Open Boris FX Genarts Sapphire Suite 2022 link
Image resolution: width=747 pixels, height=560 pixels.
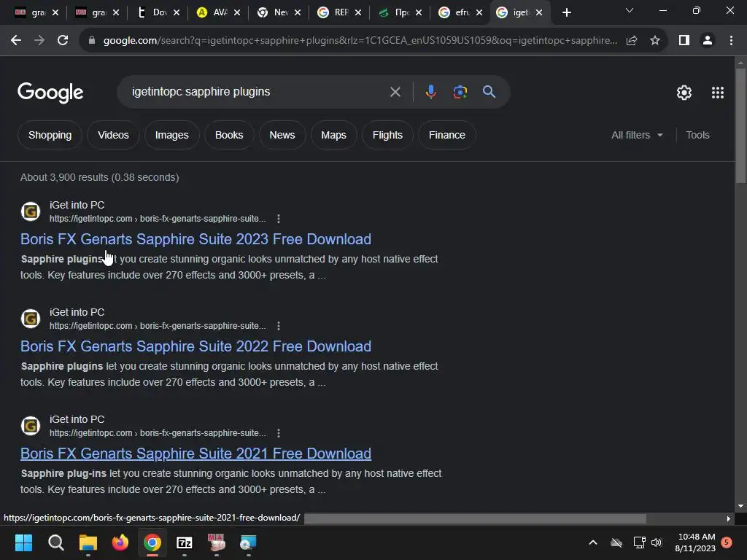pos(196,346)
